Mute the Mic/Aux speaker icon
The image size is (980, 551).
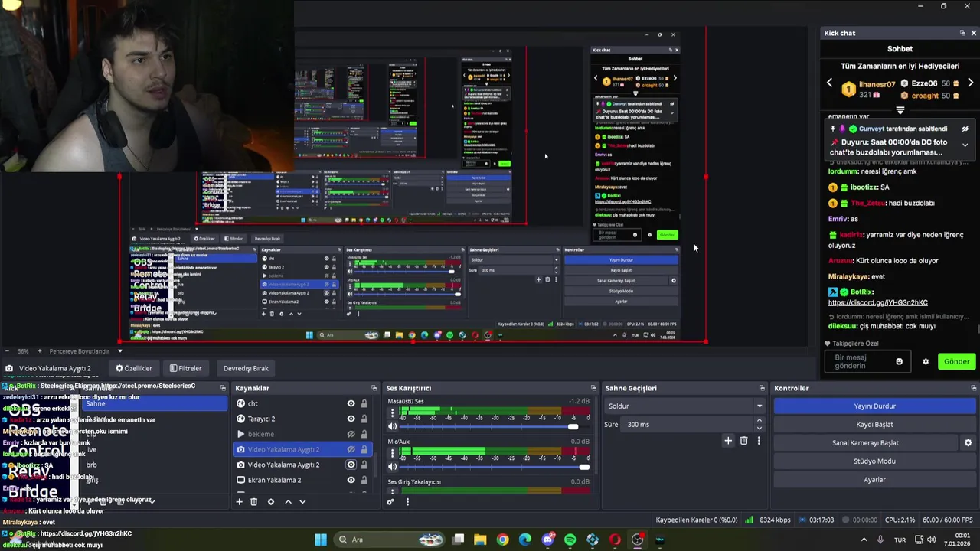(393, 467)
